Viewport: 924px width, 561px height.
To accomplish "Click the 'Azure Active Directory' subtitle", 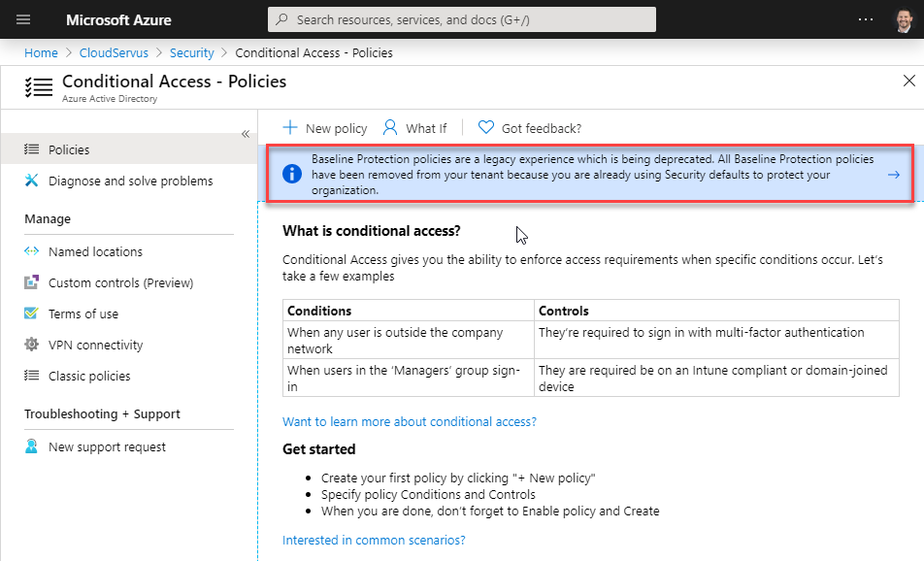I will tap(110, 98).
